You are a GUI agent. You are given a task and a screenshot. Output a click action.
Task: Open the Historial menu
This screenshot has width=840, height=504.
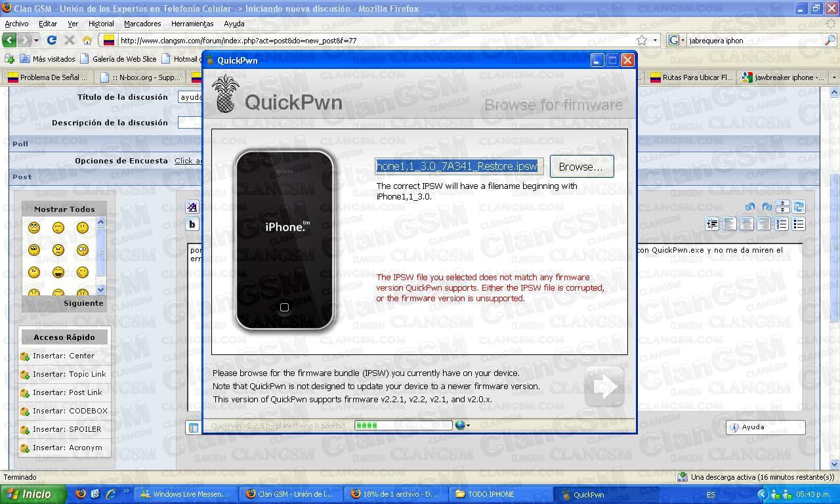pyautogui.click(x=101, y=24)
